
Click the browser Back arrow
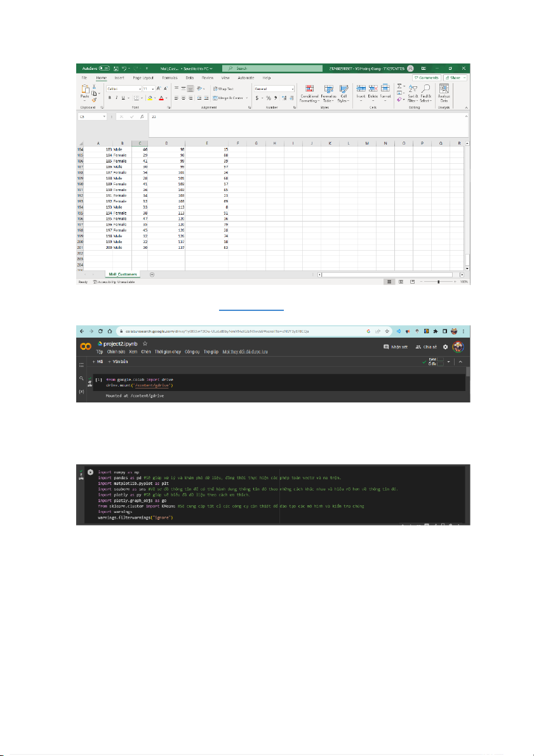(81, 331)
